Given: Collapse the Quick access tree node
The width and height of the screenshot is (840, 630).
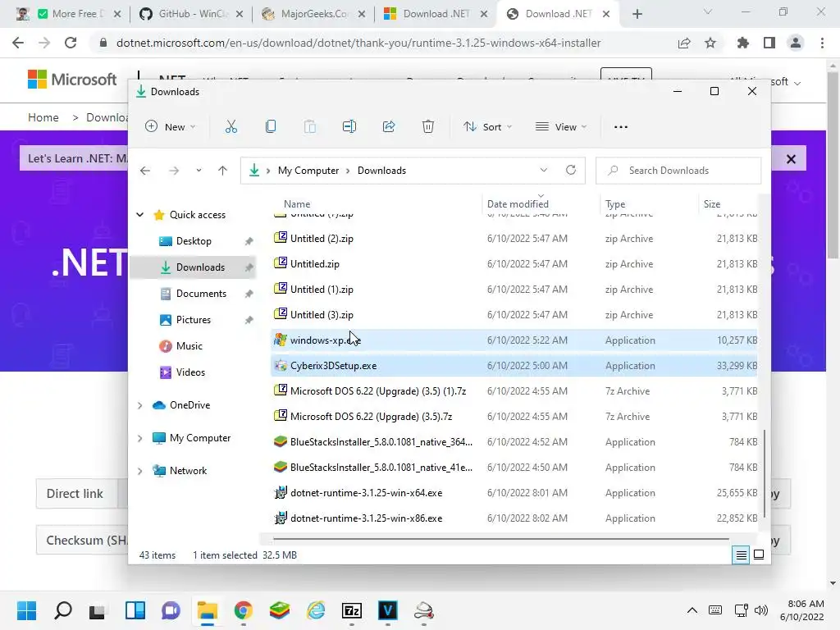Looking at the screenshot, I should [139, 215].
